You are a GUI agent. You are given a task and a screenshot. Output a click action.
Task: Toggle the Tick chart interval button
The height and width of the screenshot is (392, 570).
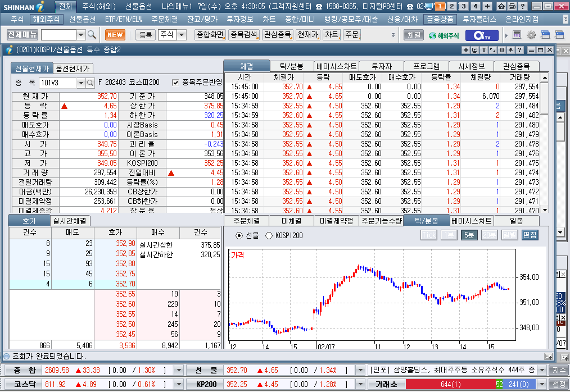pos(429,235)
